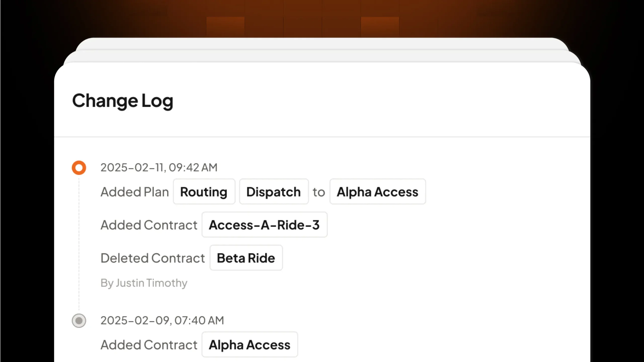
Task: Select the Dispatch plan tag
Action: click(x=274, y=192)
